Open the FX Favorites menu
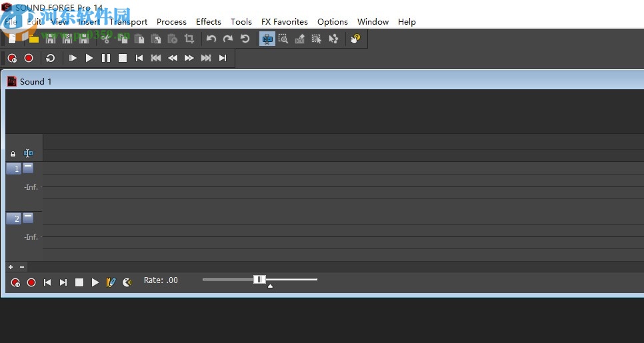The image size is (644, 343). [x=284, y=21]
